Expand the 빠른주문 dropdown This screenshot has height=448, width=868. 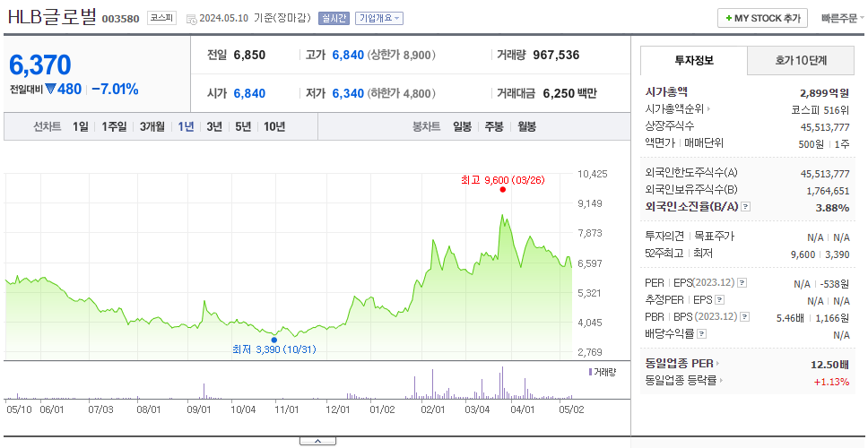(843, 18)
